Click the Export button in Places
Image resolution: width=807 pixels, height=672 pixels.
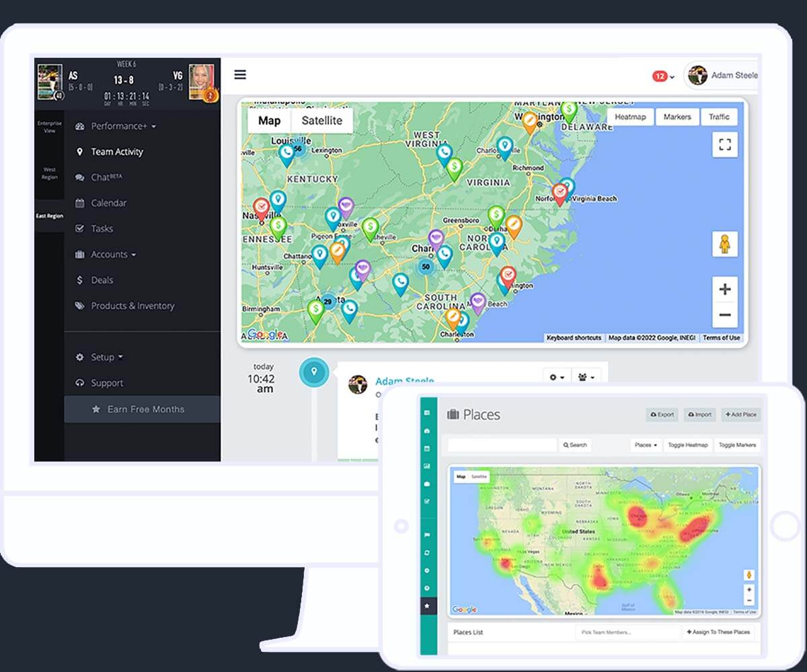click(x=662, y=415)
